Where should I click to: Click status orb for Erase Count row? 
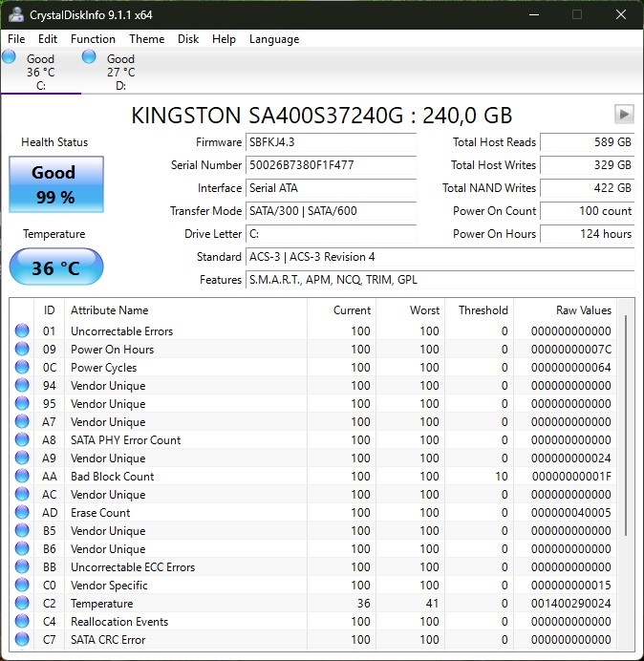pos(22,512)
